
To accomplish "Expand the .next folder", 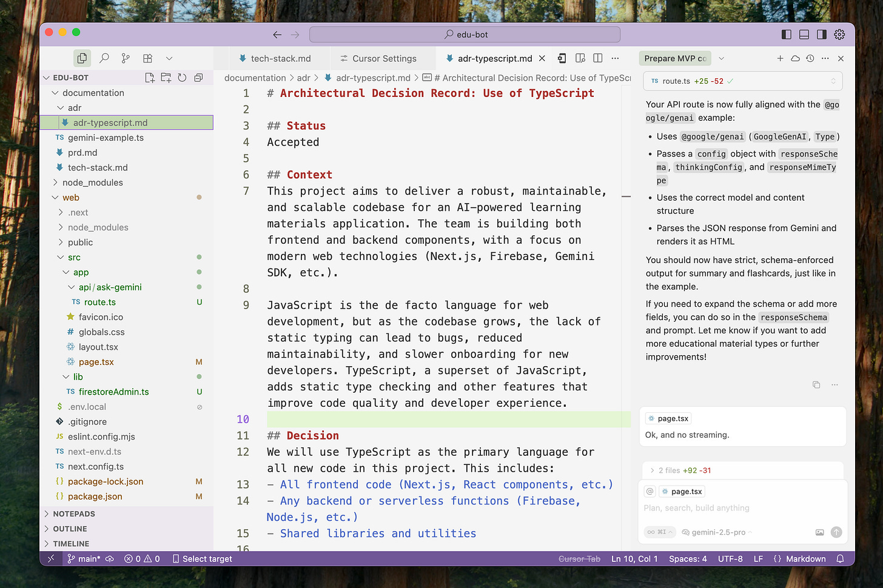I will [126, 212].
